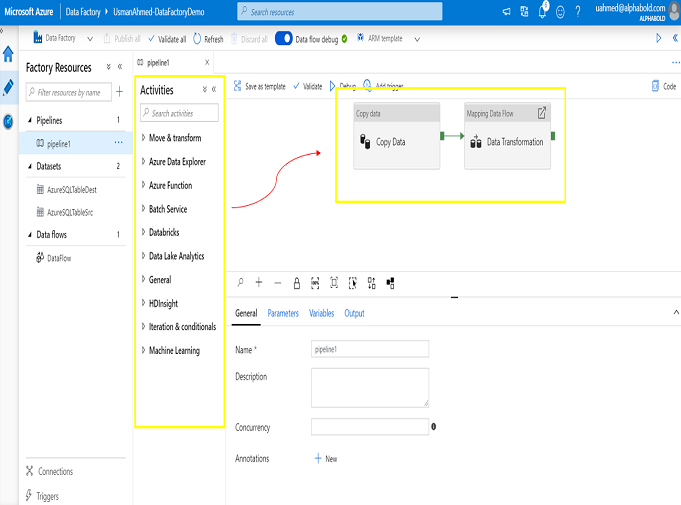The height and width of the screenshot is (505, 681).
Task: Click the zoom to fit icon
Action: [334, 283]
